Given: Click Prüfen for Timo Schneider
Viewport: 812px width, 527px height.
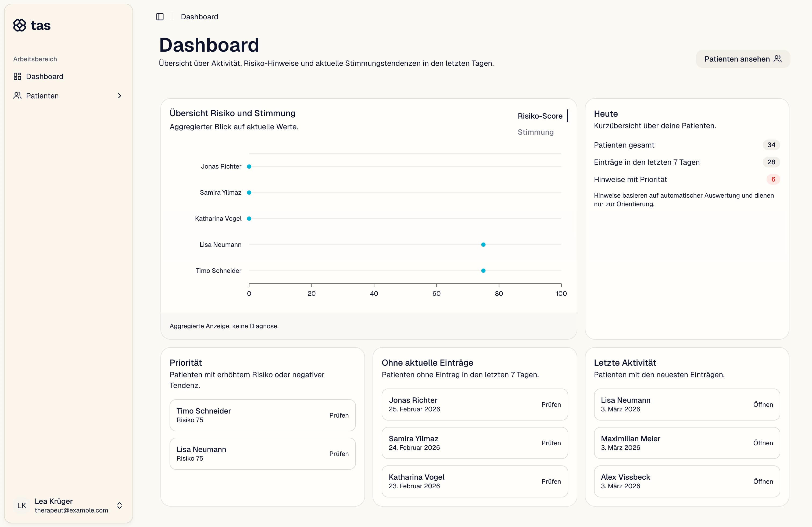Looking at the screenshot, I should 339,415.
